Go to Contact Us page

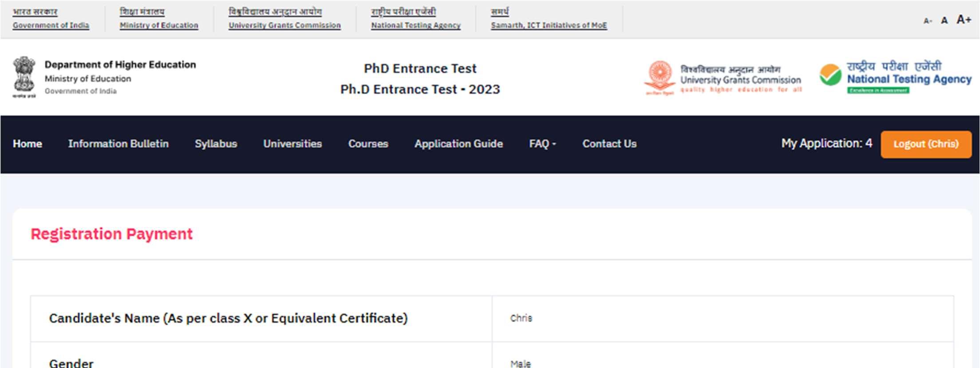(x=609, y=144)
